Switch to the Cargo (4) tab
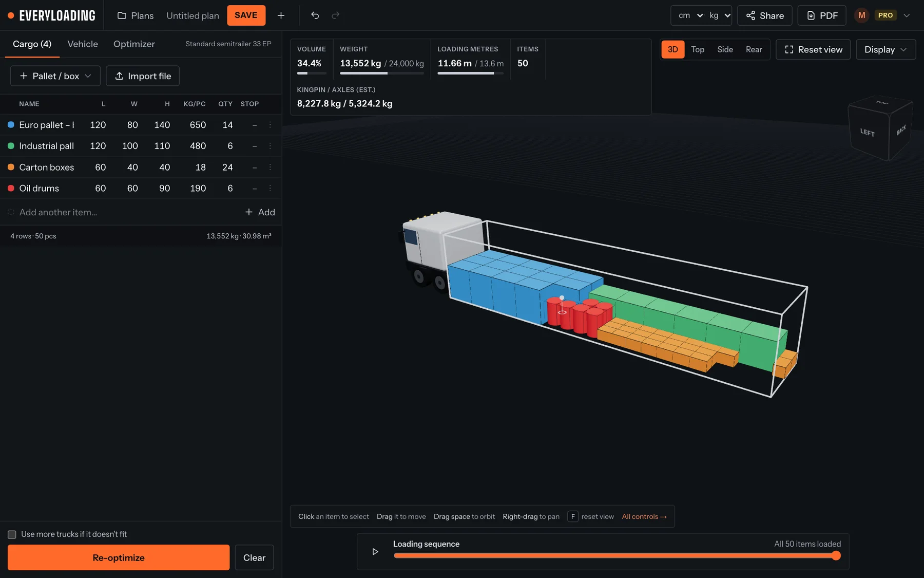Image resolution: width=924 pixels, height=578 pixels. click(32, 44)
